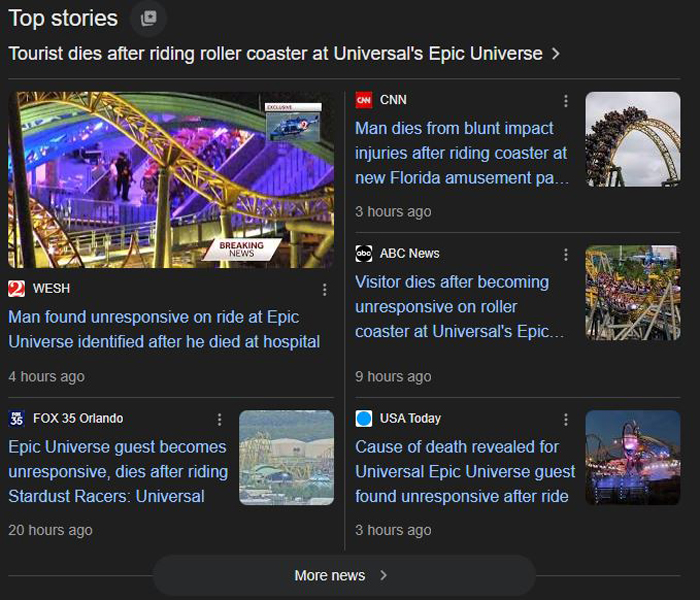Click the 3 hours ago timestamp under USA Today
The image size is (700, 600).
click(x=393, y=530)
